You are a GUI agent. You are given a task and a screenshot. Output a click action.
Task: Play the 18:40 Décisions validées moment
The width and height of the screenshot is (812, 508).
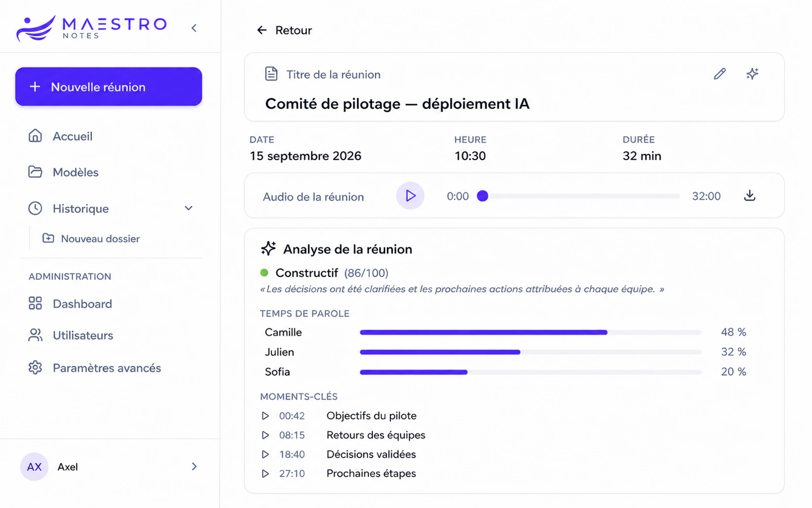tap(265, 454)
